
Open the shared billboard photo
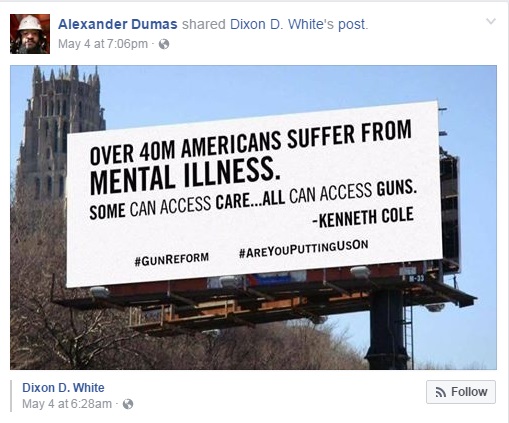point(253,217)
